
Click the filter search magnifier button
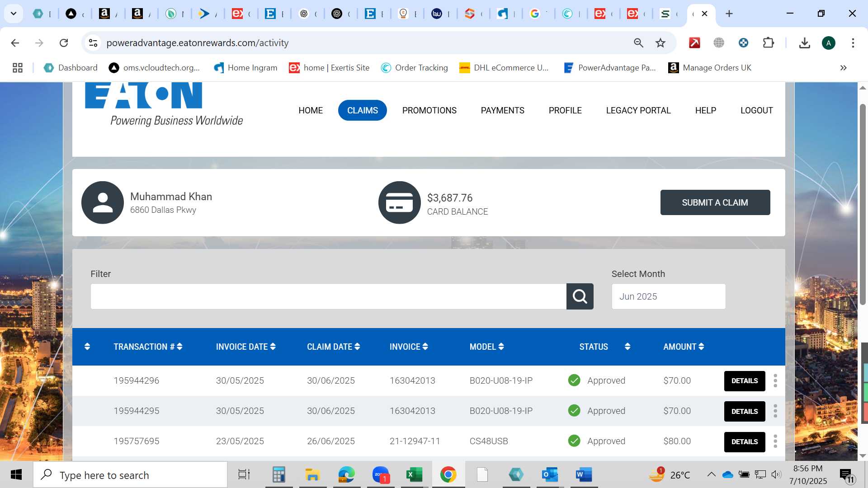click(580, 296)
